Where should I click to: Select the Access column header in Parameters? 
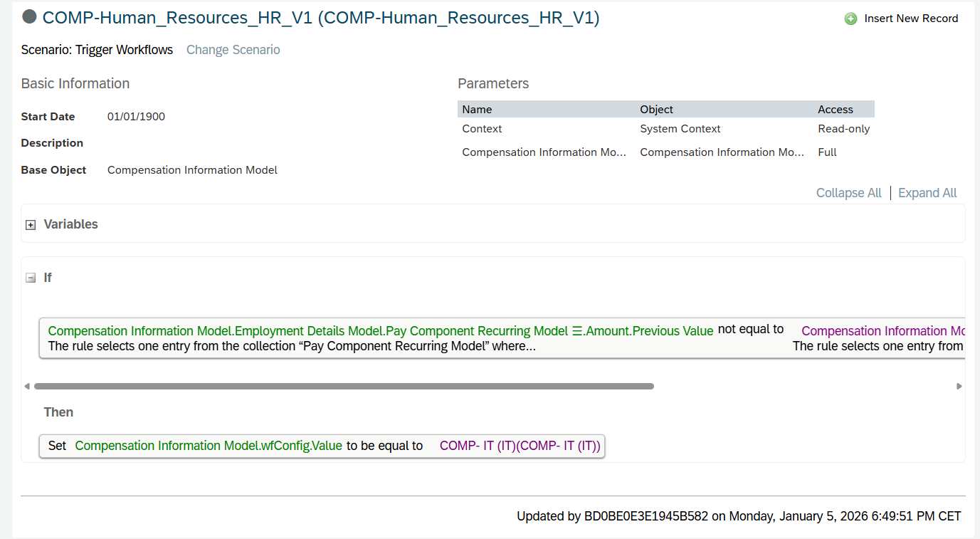tap(835, 109)
